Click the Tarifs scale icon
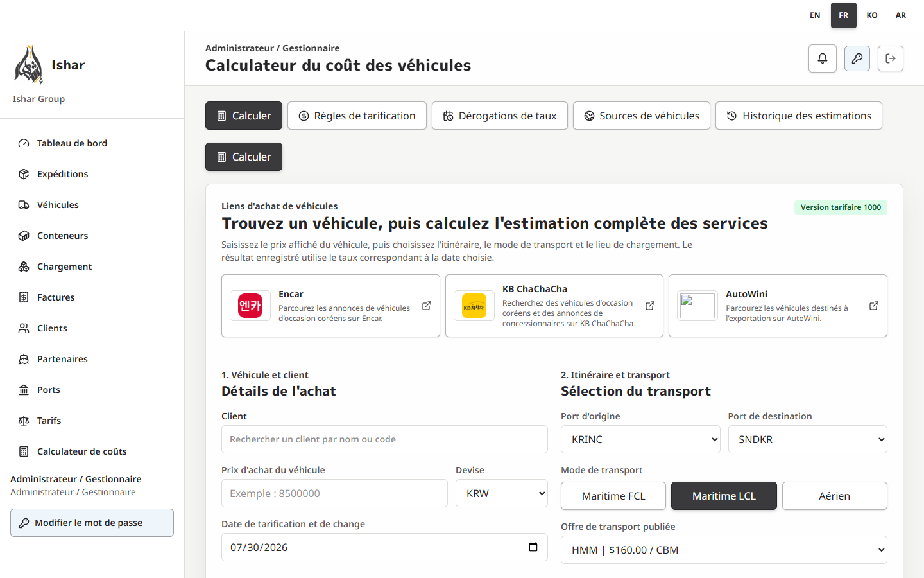 (x=24, y=421)
